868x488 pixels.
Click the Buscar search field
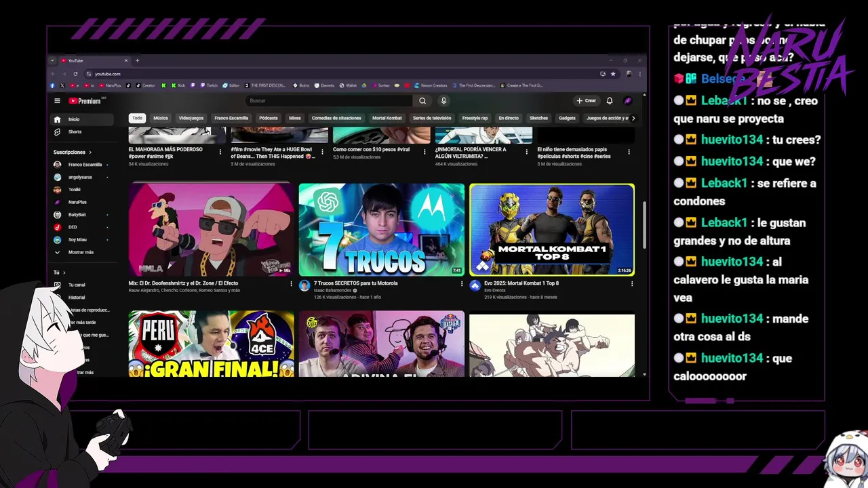click(329, 101)
